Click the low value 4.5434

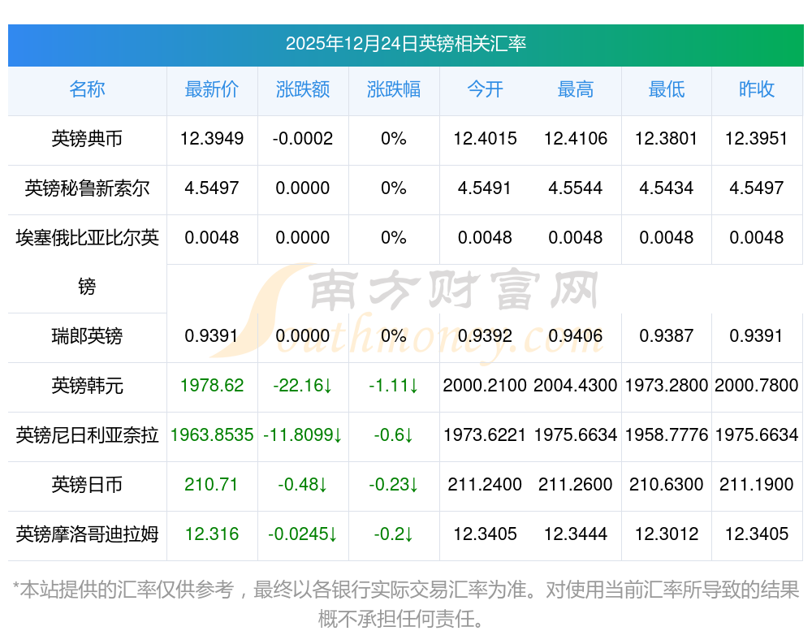pos(667,188)
